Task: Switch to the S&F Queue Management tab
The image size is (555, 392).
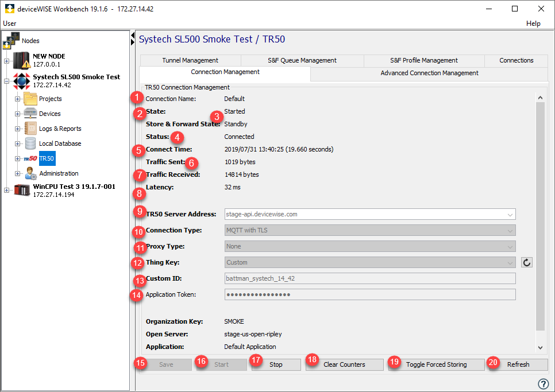Action: (302, 60)
